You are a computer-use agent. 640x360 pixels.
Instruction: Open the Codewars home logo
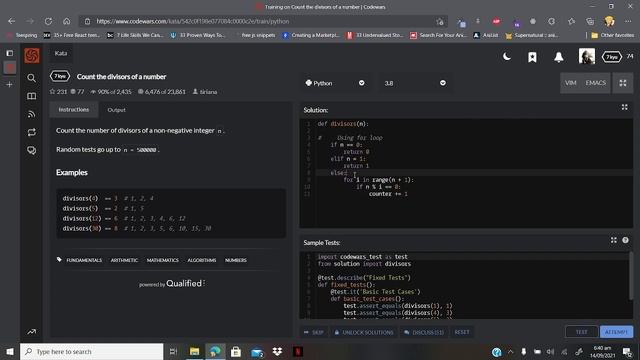click(31, 56)
